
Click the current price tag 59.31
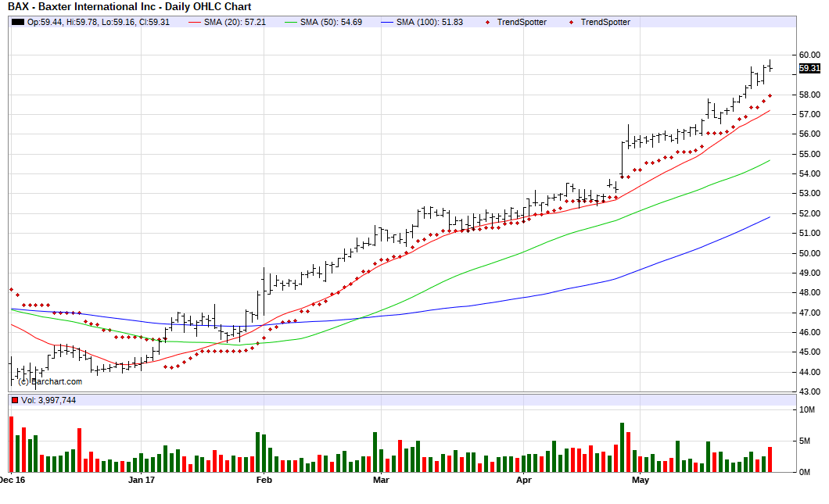pos(809,68)
